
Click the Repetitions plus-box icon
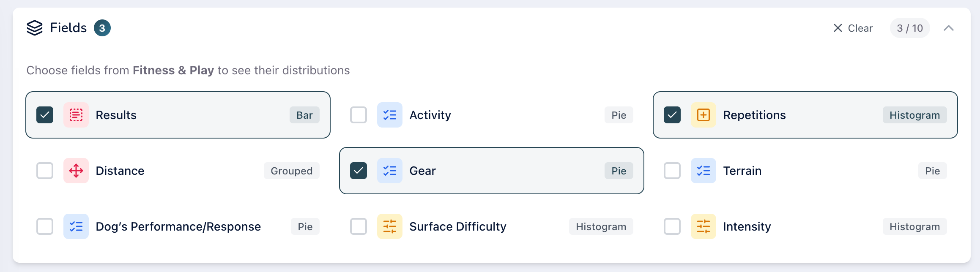(704, 115)
